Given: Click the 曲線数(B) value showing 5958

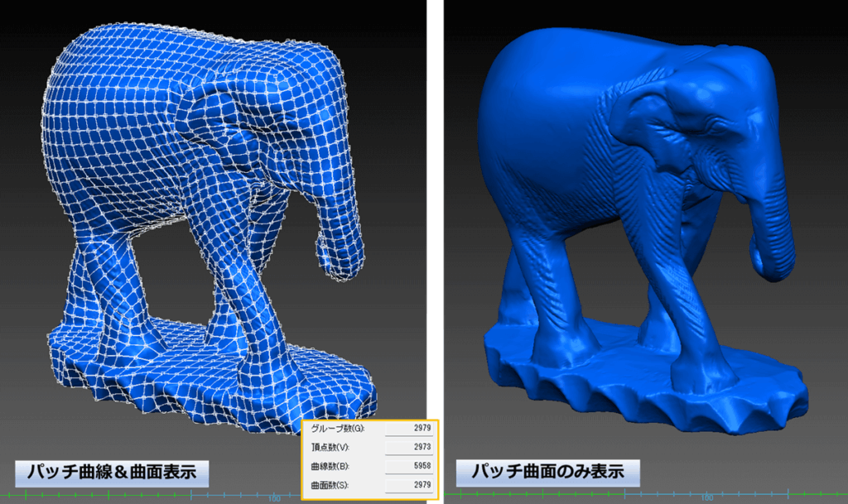Looking at the screenshot, I should click(x=407, y=466).
